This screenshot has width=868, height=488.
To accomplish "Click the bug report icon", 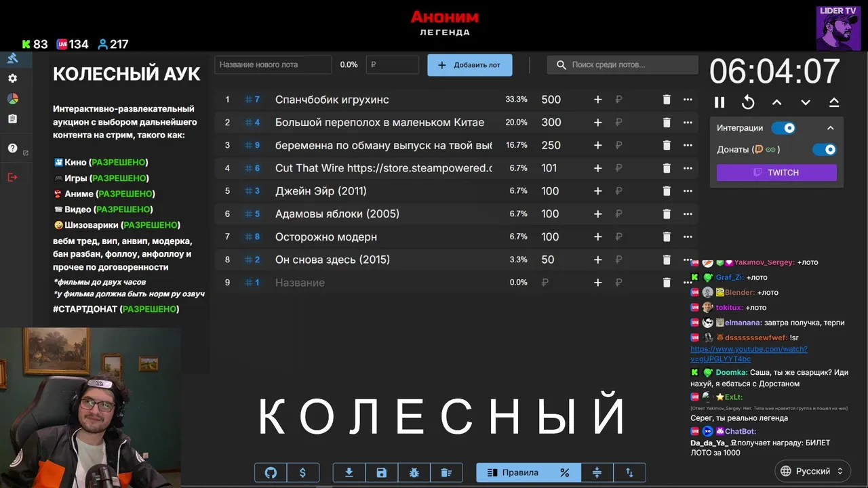I will pos(414,472).
